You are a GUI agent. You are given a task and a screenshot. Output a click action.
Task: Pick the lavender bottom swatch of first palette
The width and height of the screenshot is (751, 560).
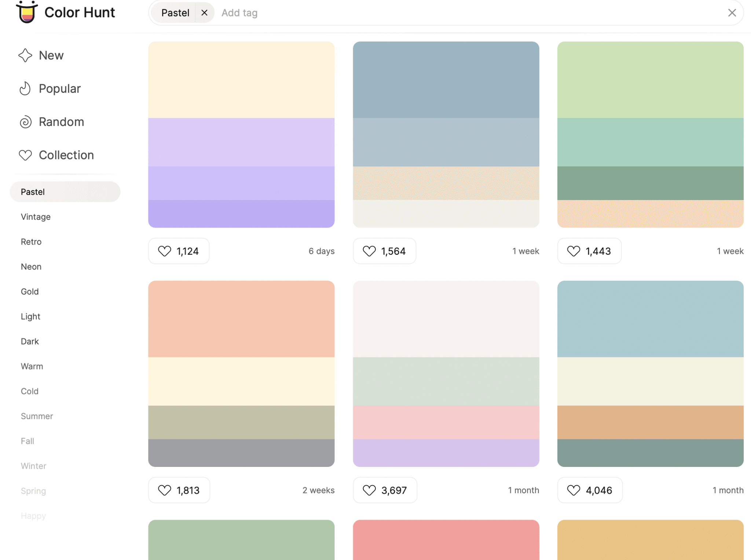pyautogui.click(x=241, y=214)
